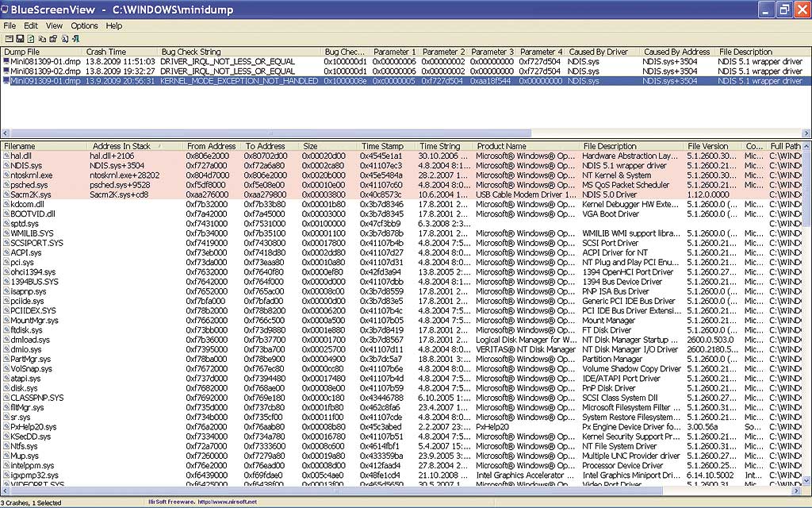The image size is (812, 508).
Task: Open the Help menu
Action: (x=114, y=25)
